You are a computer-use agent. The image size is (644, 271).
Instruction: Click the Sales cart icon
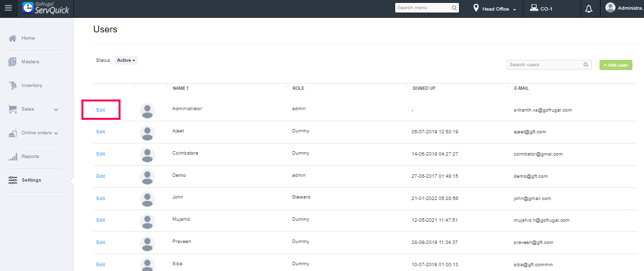pos(13,109)
